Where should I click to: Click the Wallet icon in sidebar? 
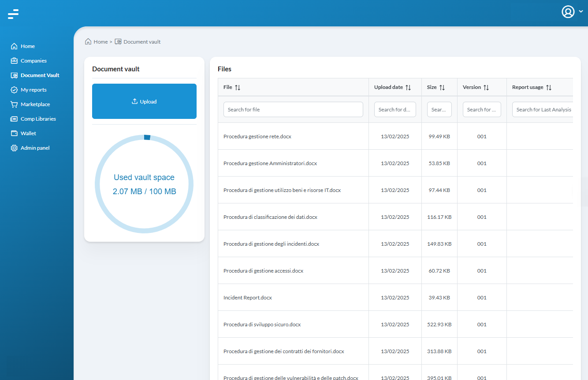(x=14, y=133)
